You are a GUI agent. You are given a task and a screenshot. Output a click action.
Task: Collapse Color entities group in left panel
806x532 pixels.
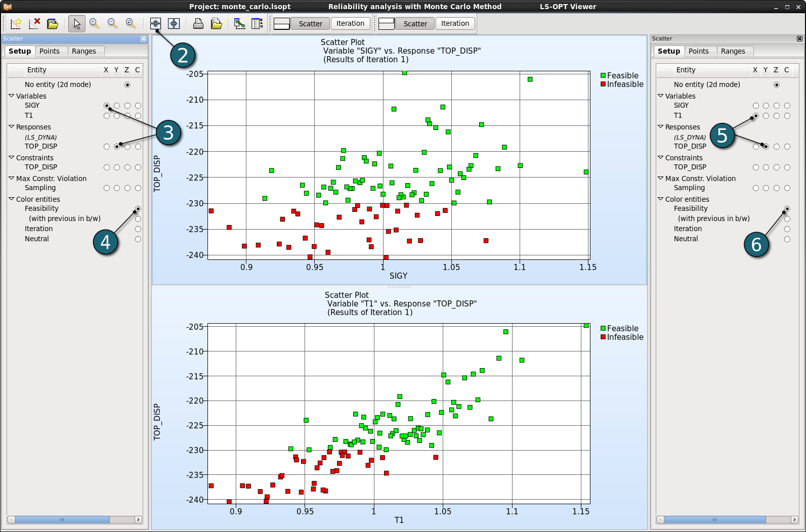(11, 199)
